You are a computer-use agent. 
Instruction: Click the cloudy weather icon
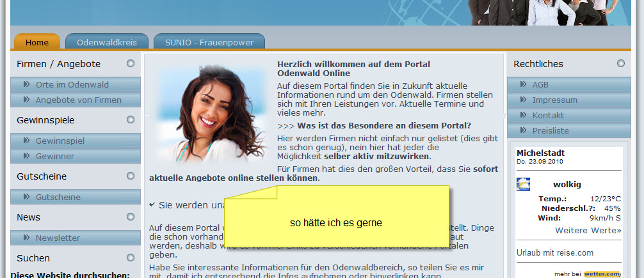click(x=523, y=185)
